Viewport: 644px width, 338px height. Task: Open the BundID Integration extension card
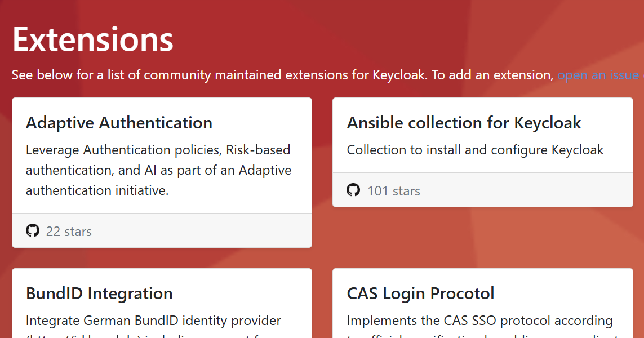(x=162, y=304)
